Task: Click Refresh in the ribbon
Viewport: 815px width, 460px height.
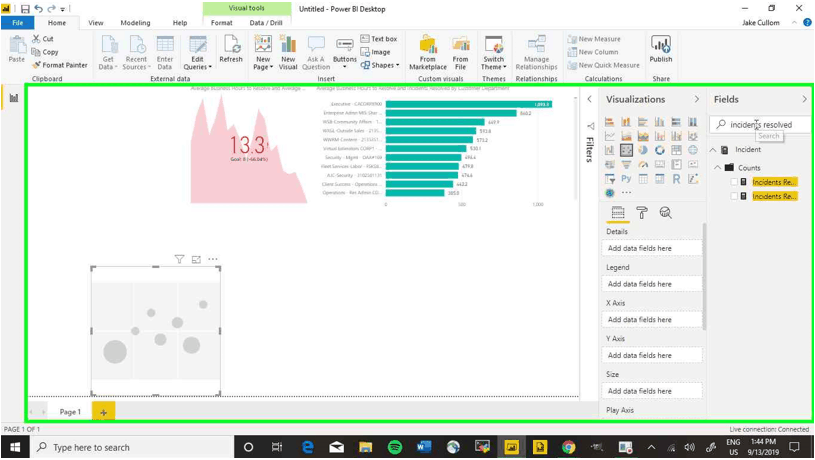Action: [x=231, y=49]
